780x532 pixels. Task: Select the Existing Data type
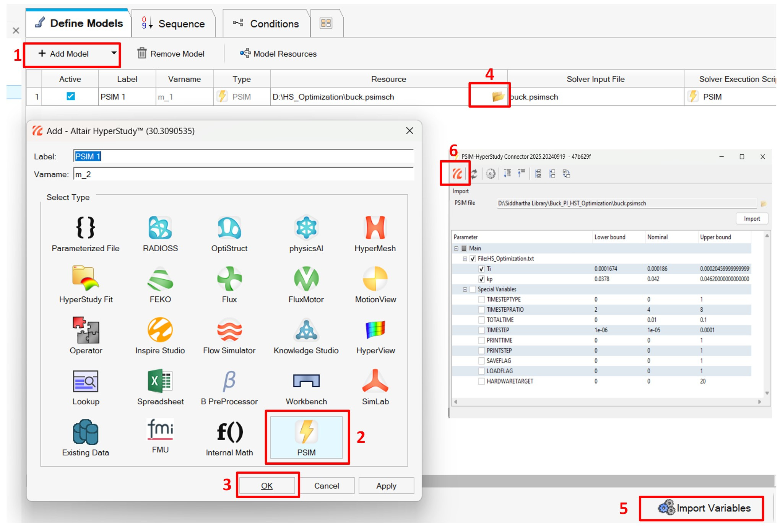point(86,438)
